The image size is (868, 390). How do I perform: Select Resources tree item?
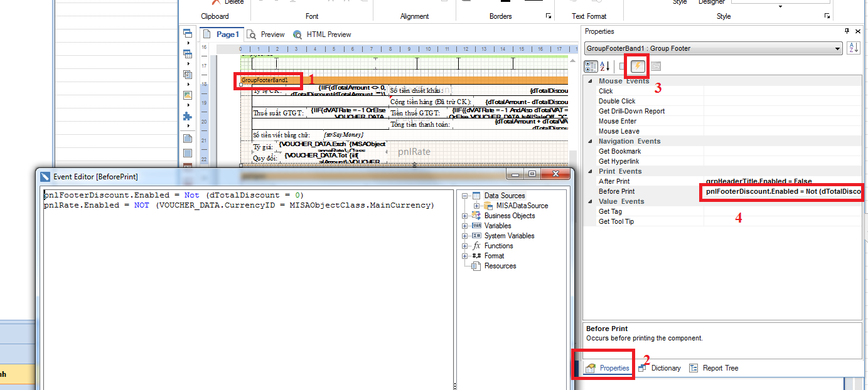tap(500, 266)
